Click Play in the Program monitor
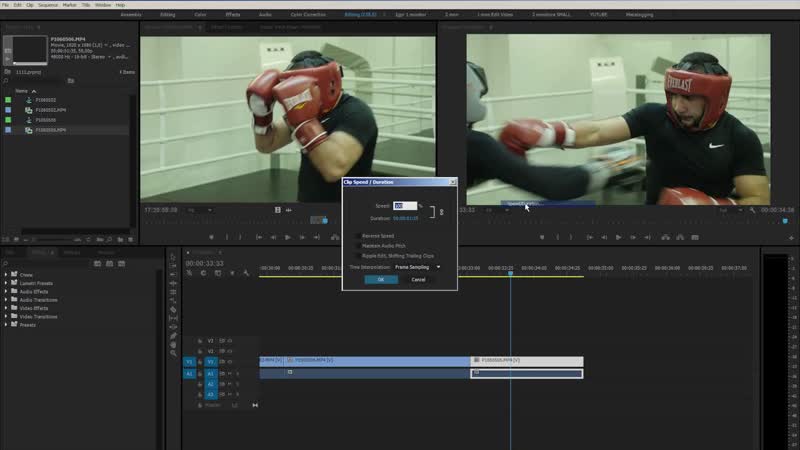The height and width of the screenshot is (450, 800). pyautogui.click(x=618, y=237)
